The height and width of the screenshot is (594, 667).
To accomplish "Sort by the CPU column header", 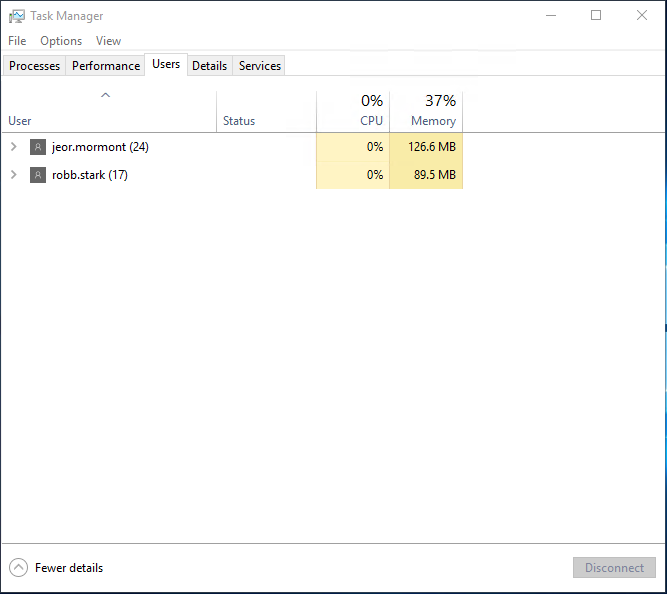I will 353,111.
